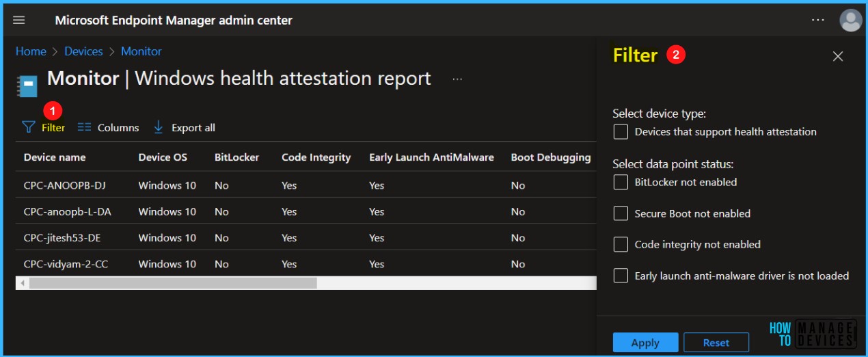The width and height of the screenshot is (868, 357).
Task: Open the hamburger navigation menu
Action: [19, 21]
